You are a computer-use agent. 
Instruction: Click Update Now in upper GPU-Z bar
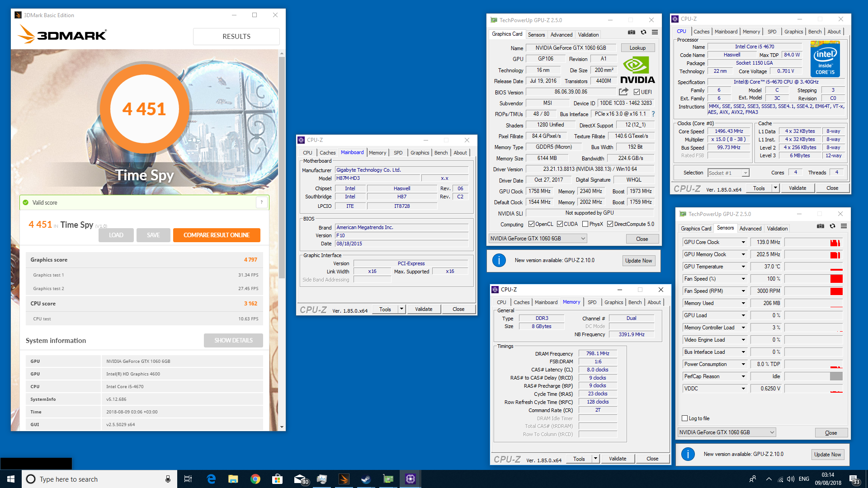pyautogui.click(x=638, y=261)
